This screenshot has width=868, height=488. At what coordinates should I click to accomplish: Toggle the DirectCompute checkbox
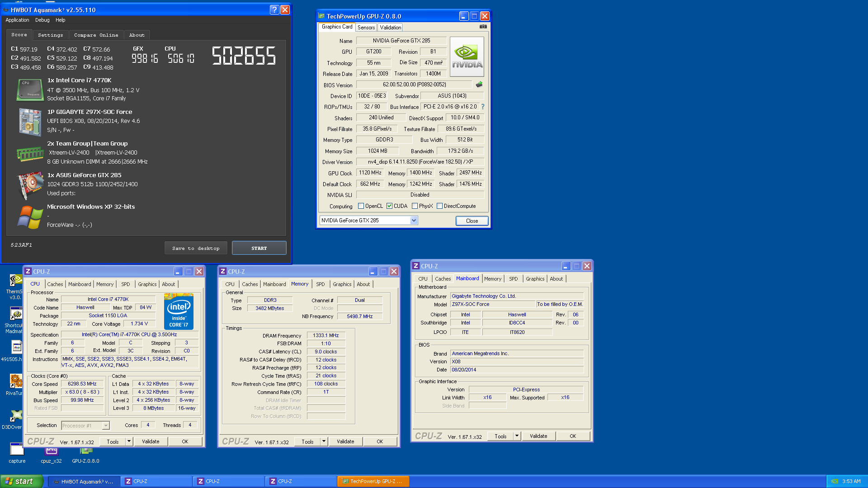click(439, 206)
